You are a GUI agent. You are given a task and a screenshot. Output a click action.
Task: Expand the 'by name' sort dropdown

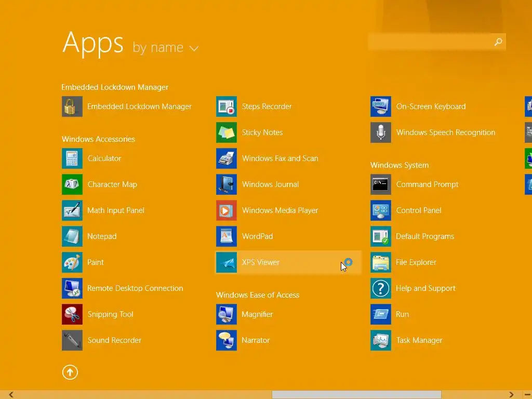tap(165, 47)
